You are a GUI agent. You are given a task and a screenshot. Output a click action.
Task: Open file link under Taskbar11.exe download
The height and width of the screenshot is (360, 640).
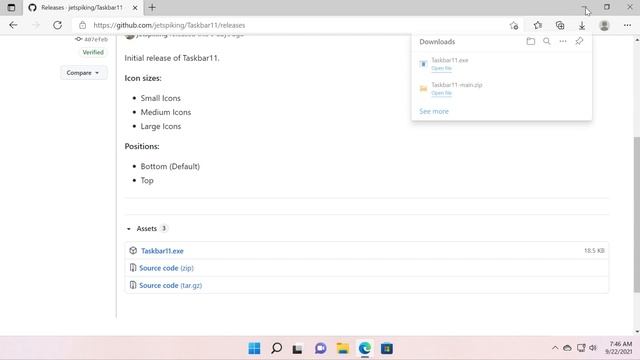point(441,68)
